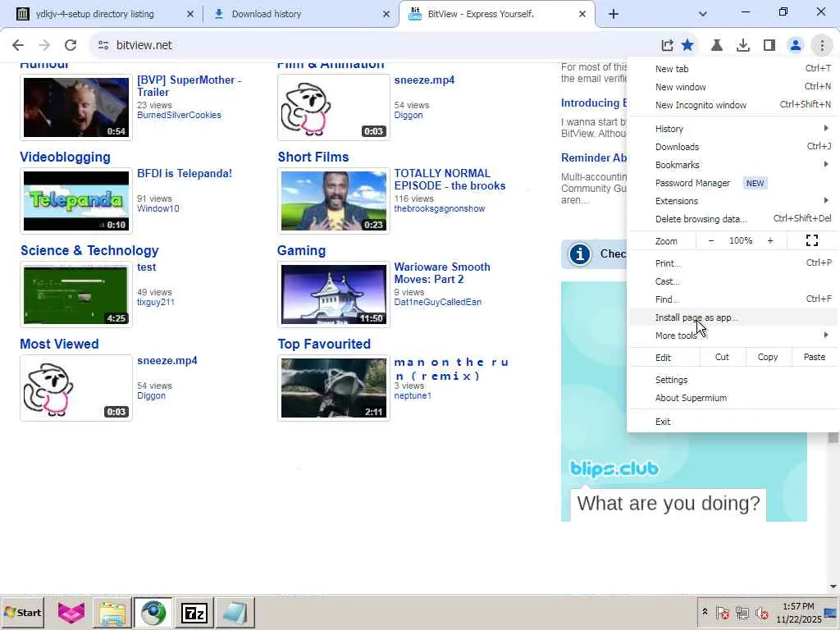Open Downloads from the menu
840x630 pixels.
point(733,147)
